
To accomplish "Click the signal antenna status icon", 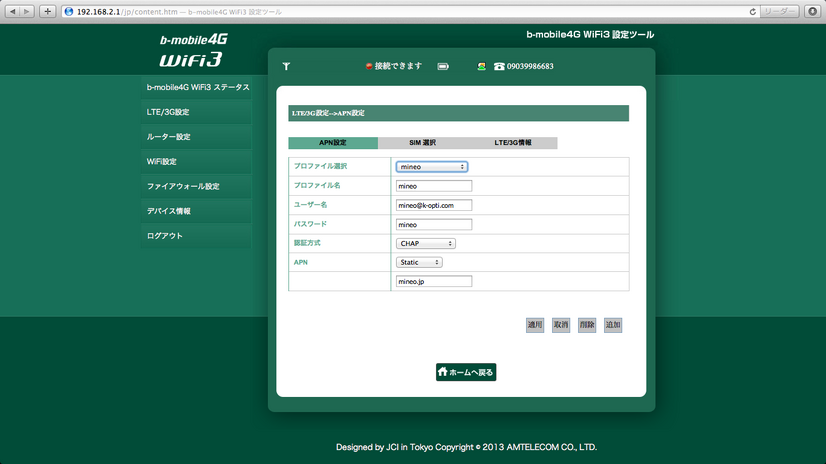I will (x=286, y=66).
